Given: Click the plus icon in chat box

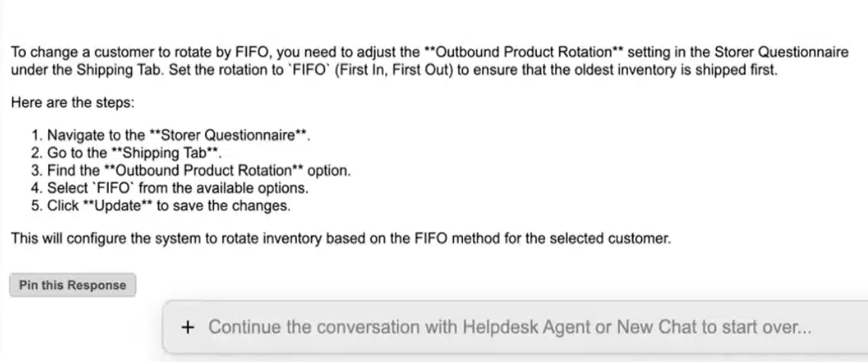Looking at the screenshot, I should [x=189, y=327].
